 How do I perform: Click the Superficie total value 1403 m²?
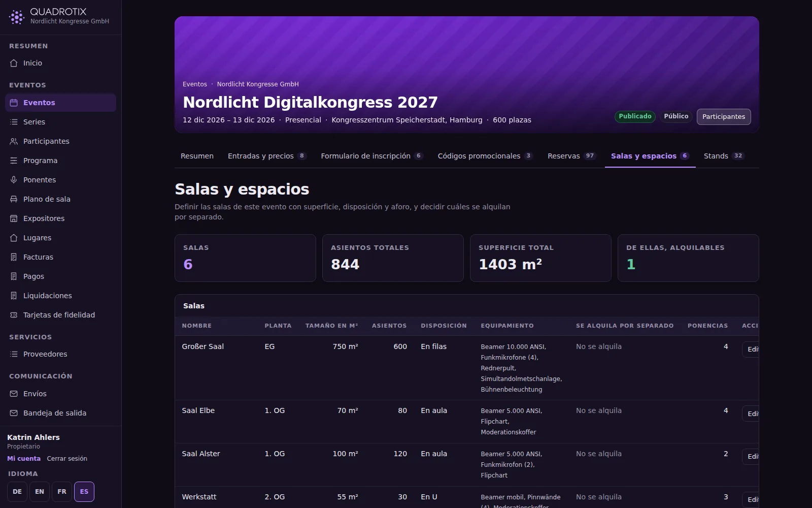(510, 265)
